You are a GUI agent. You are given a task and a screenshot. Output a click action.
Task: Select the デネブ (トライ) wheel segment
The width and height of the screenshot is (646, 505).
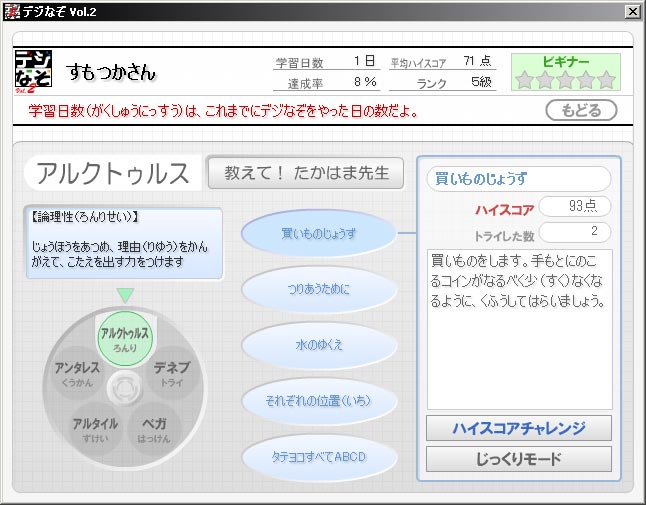point(172,374)
